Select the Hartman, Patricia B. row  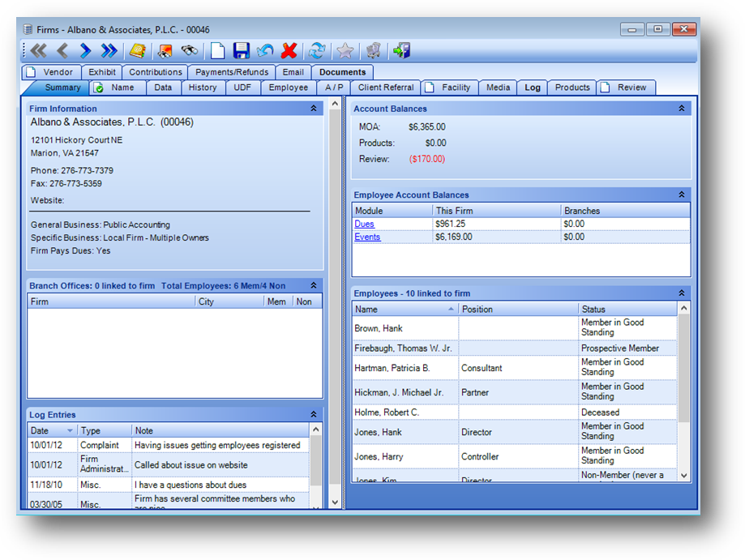(x=515, y=368)
